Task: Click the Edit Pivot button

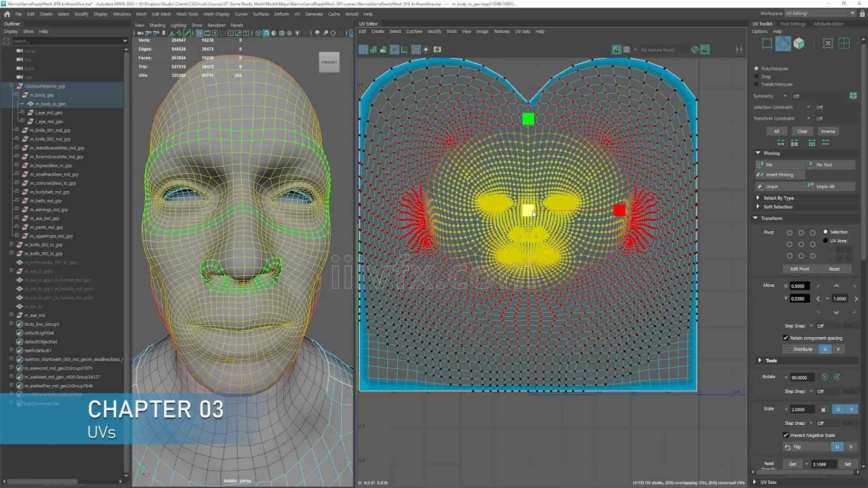Action: pos(799,269)
